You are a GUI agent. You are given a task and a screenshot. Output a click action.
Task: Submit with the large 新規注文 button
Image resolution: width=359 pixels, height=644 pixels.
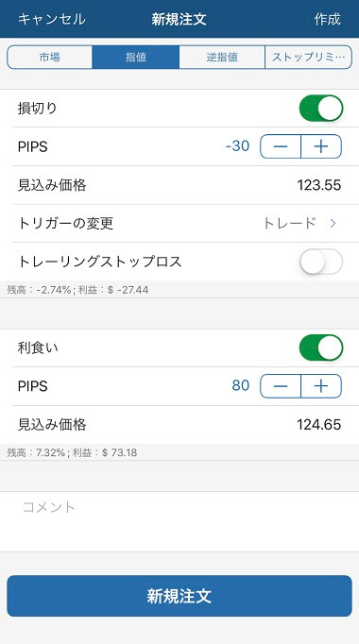click(x=179, y=596)
